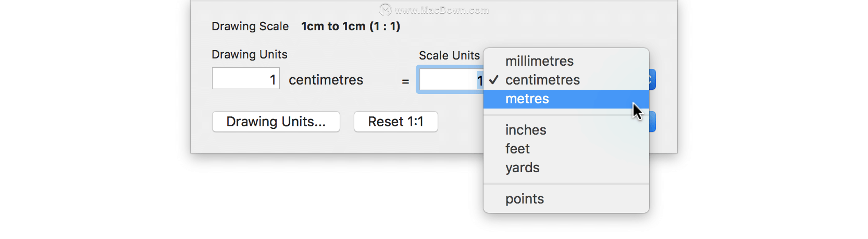868x239 pixels.
Task: Choose feet as the scale unit
Action: click(x=566, y=149)
